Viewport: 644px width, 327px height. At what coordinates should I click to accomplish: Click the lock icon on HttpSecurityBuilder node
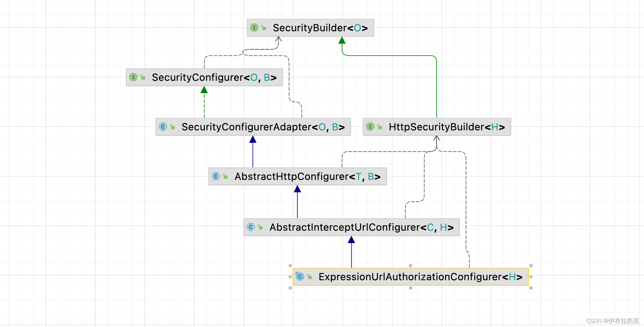click(x=380, y=127)
